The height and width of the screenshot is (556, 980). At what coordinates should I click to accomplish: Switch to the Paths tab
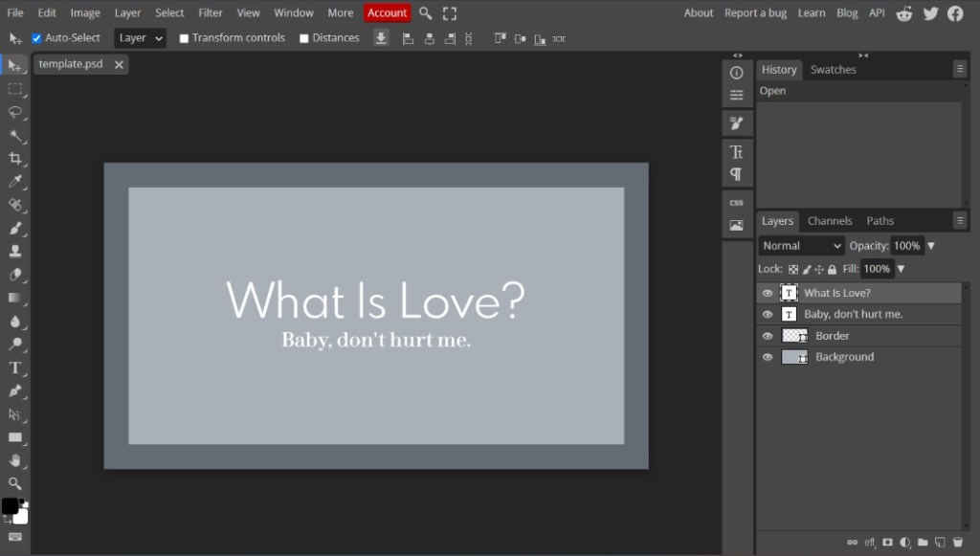[880, 221]
